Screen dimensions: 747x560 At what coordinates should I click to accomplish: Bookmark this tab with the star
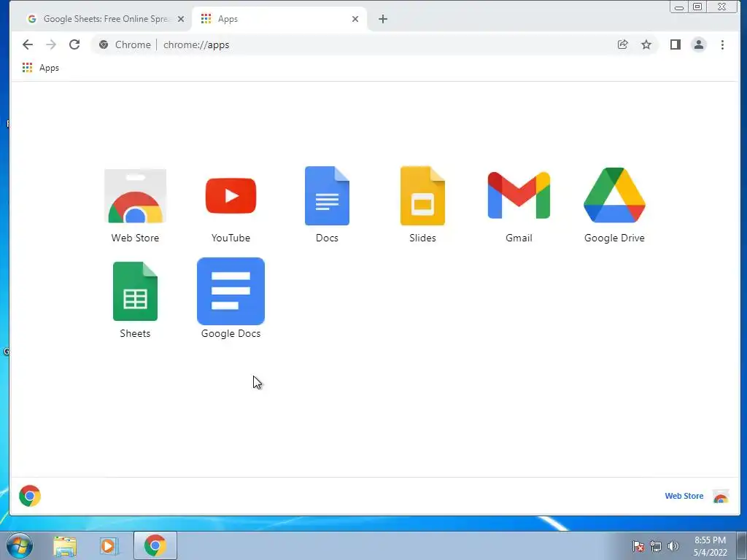(x=646, y=44)
